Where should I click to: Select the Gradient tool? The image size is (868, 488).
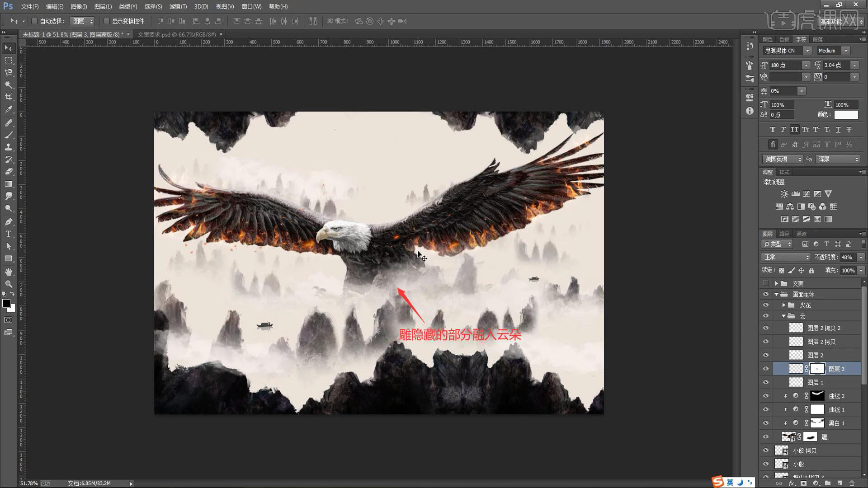pos(9,184)
